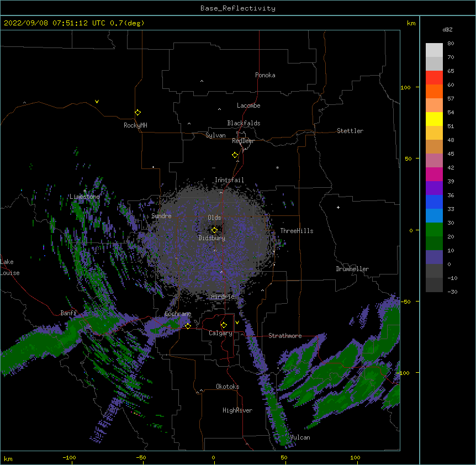This screenshot has height=465, width=476.
Task: Click the Cochrane label
Action: click(x=178, y=314)
